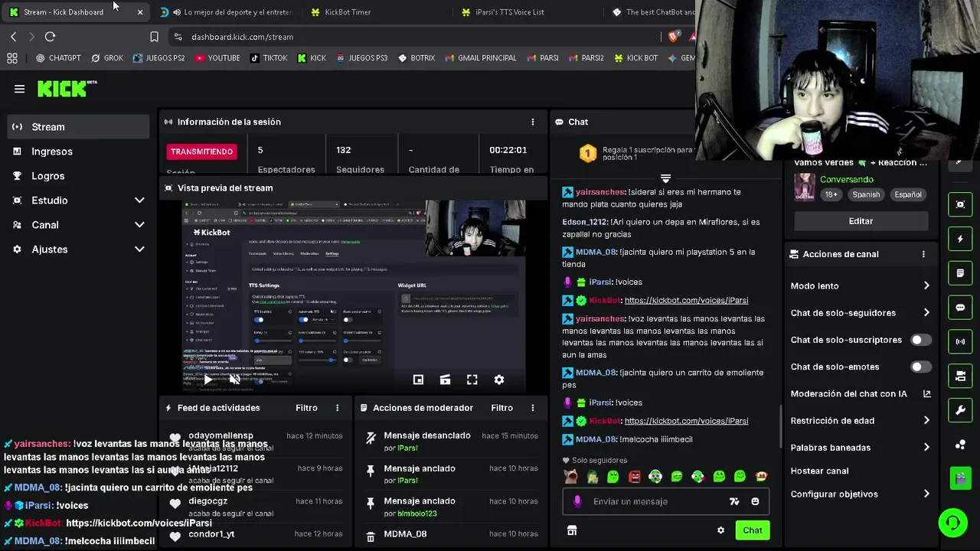Open Palabras baneadas options
Image resolution: width=980 pixels, height=551 pixels.
tap(861, 447)
